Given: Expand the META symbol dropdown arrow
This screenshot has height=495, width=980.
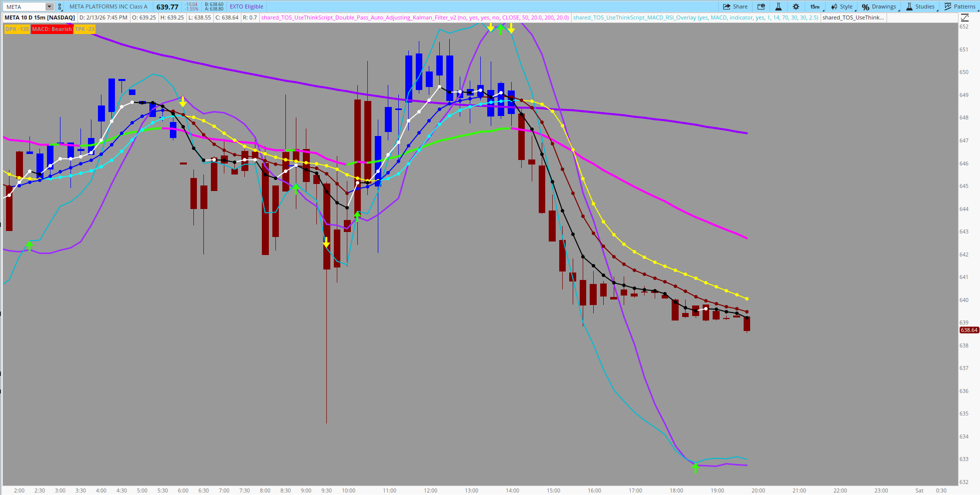Looking at the screenshot, I should 49,6.
